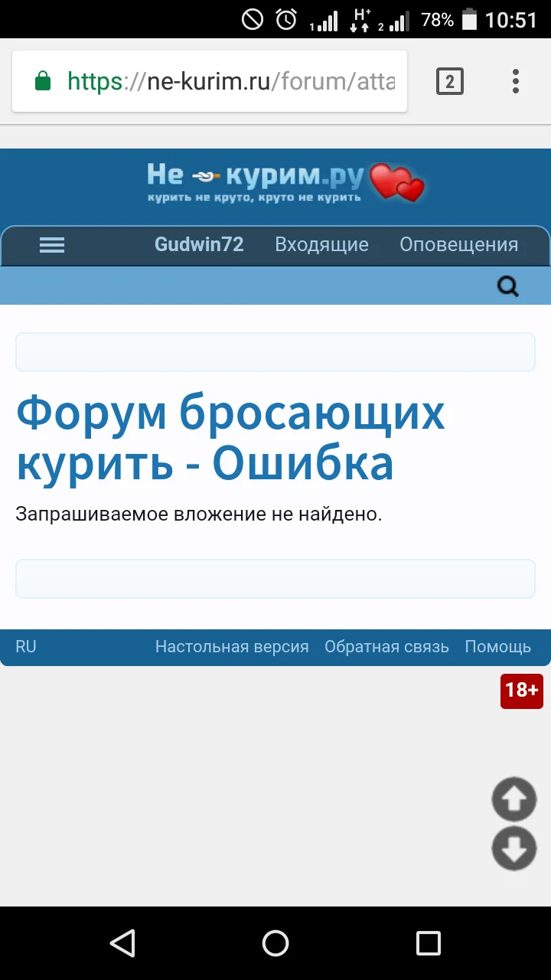This screenshot has height=980, width=551.
Task: Tap the do-not-disturb status icon
Action: (253, 19)
